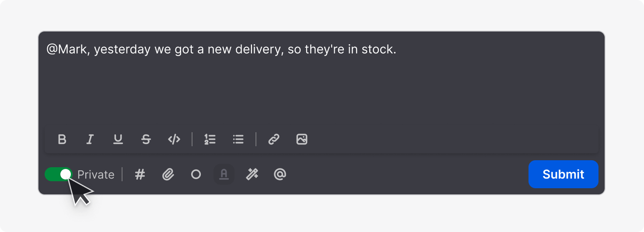Image resolution: width=644 pixels, height=232 pixels.
Task: Attach a file with the paperclip
Action: point(168,175)
